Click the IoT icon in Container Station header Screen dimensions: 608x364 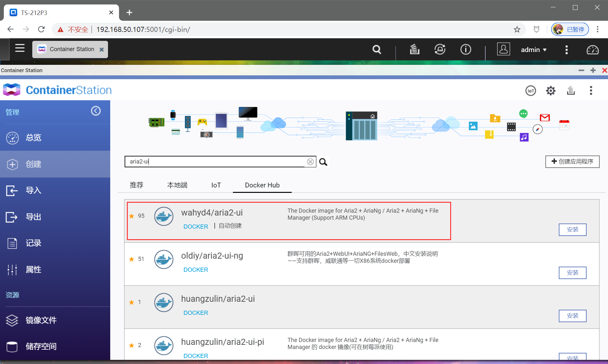[531, 91]
